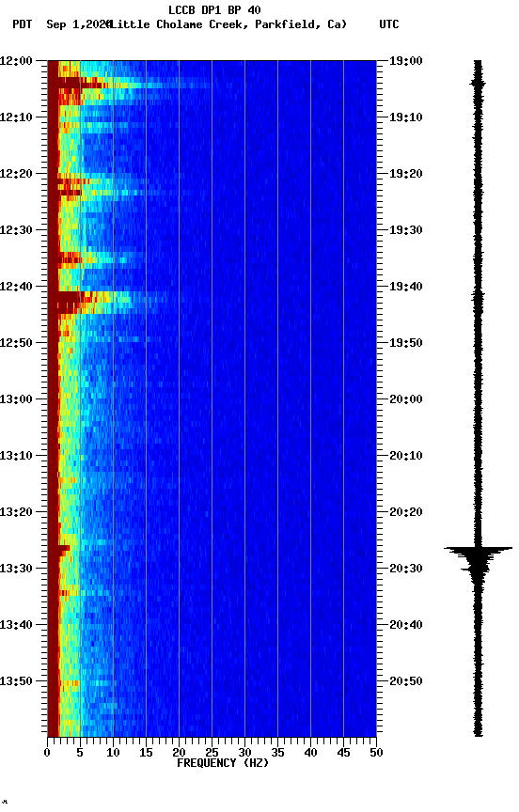
Task: Click the '10' frequency axis label
Action: tap(113, 753)
